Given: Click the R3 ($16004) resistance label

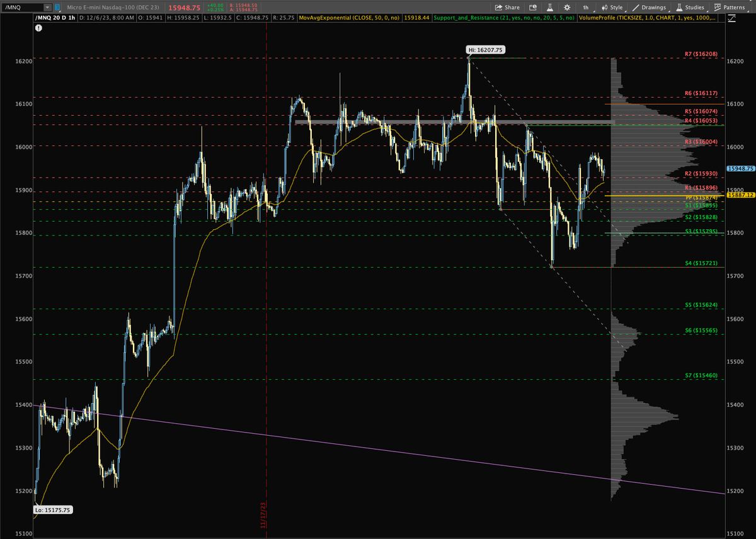Looking at the screenshot, I should tap(701, 142).
